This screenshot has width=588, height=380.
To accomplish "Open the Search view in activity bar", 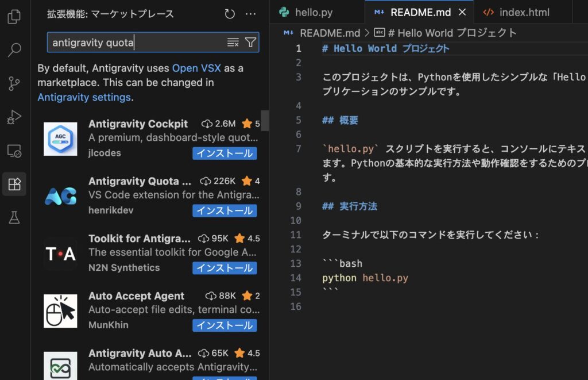I will coord(14,51).
